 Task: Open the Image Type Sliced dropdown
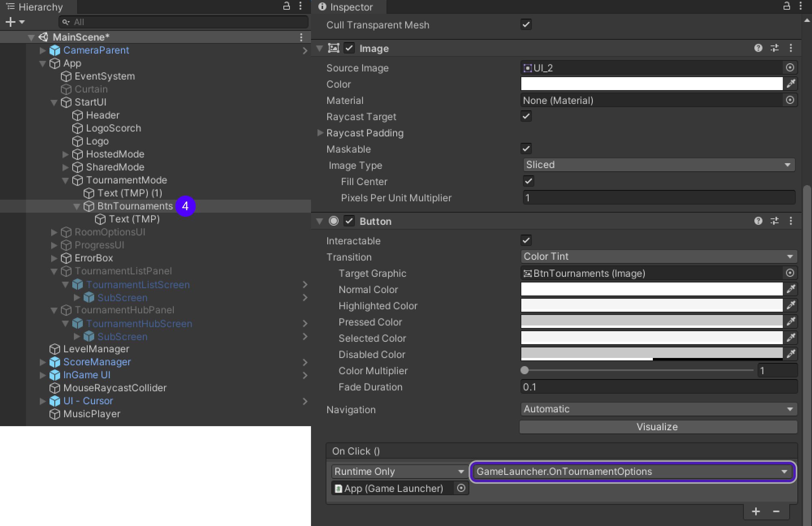658,165
